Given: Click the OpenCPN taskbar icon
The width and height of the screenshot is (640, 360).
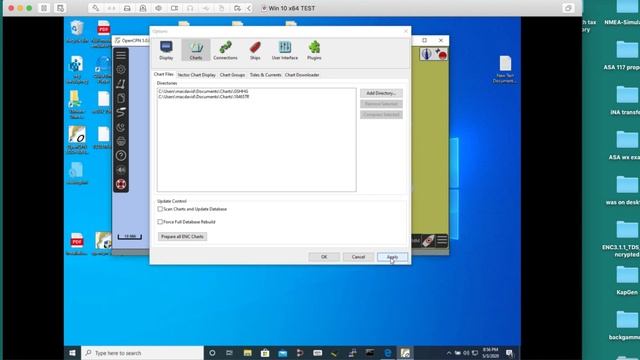Looking at the screenshot, I should click(x=405, y=353).
